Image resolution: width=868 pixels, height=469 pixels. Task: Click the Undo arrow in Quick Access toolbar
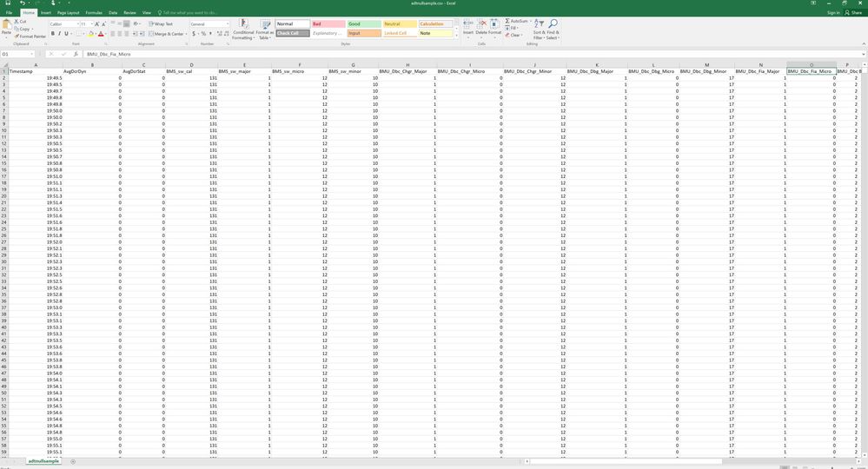[x=22, y=3]
